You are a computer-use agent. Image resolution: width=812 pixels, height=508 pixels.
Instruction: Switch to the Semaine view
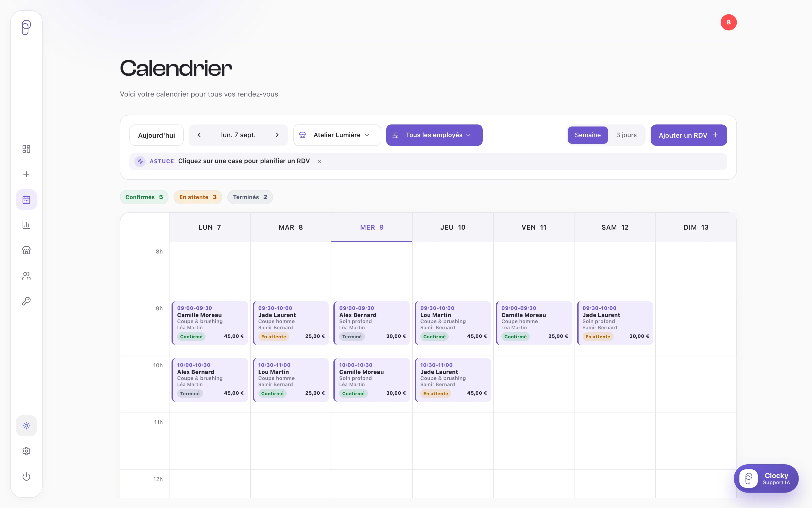587,135
